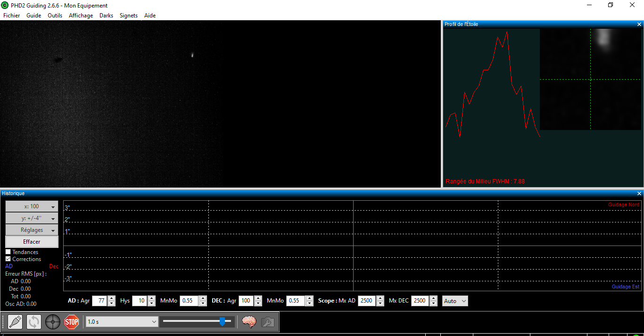Viewport: 644px width, 336px height.
Task: Begin guiding with the crosshair target icon
Action: point(53,322)
